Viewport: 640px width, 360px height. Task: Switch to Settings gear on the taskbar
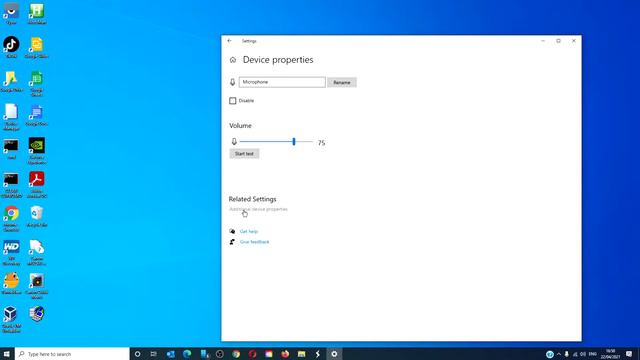(334, 354)
